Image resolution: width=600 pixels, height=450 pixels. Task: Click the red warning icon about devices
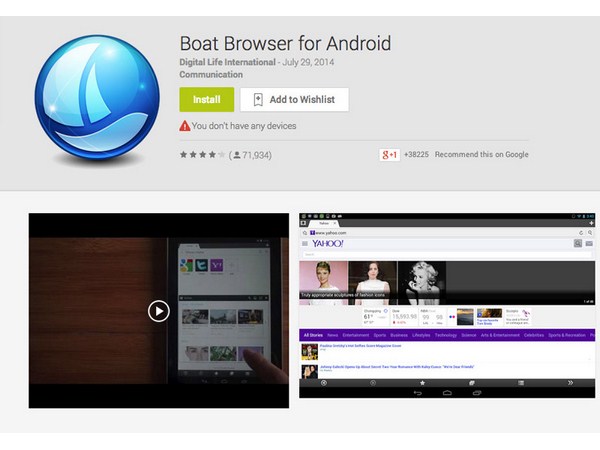pos(185,126)
